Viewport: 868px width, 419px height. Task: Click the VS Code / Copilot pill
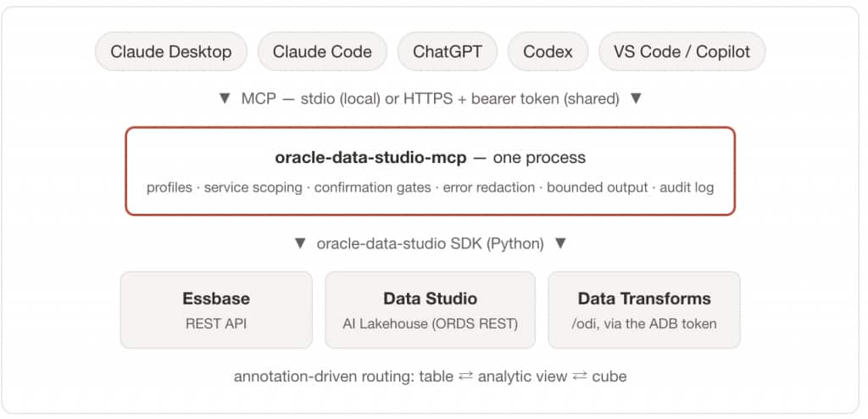click(682, 52)
